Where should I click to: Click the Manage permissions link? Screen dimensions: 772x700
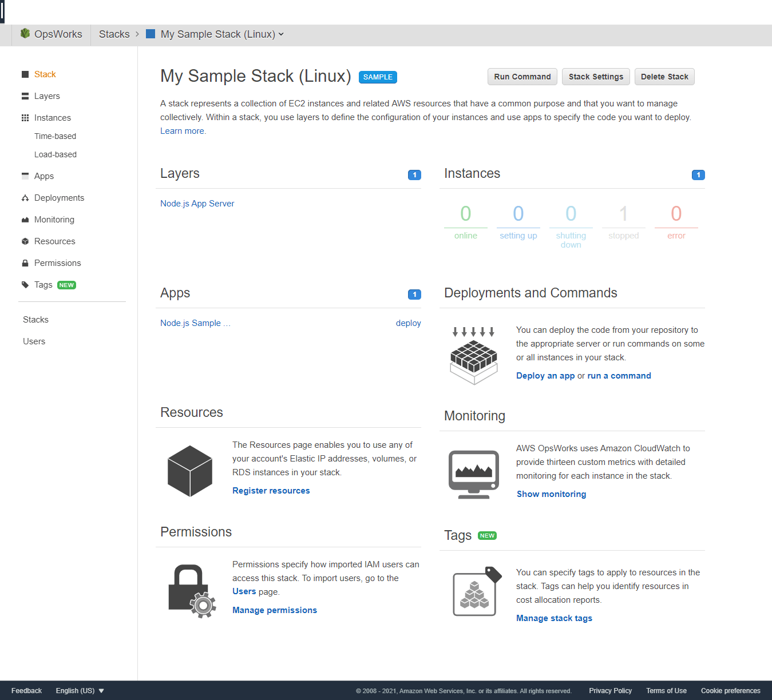pos(275,610)
